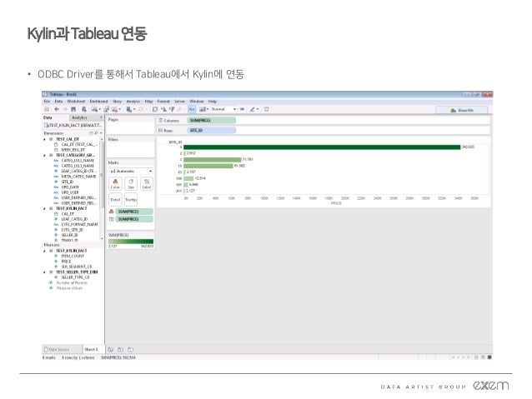Click the Swap rows and columns icon
The image size is (532, 399).
point(155,109)
